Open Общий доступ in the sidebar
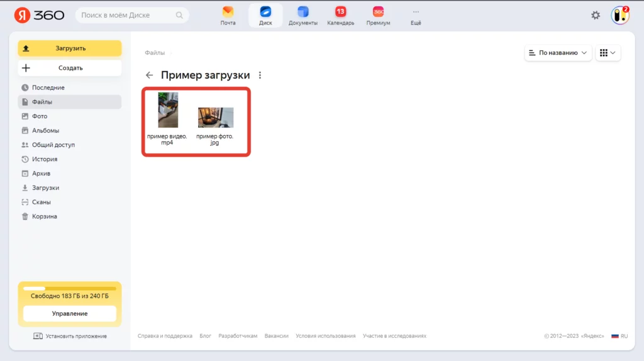The width and height of the screenshot is (644, 361). [x=53, y=145]
